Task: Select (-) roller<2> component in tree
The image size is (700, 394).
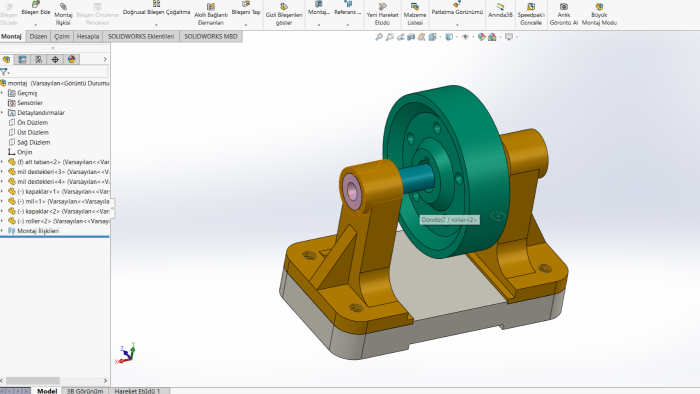Action: pos(58,221)
